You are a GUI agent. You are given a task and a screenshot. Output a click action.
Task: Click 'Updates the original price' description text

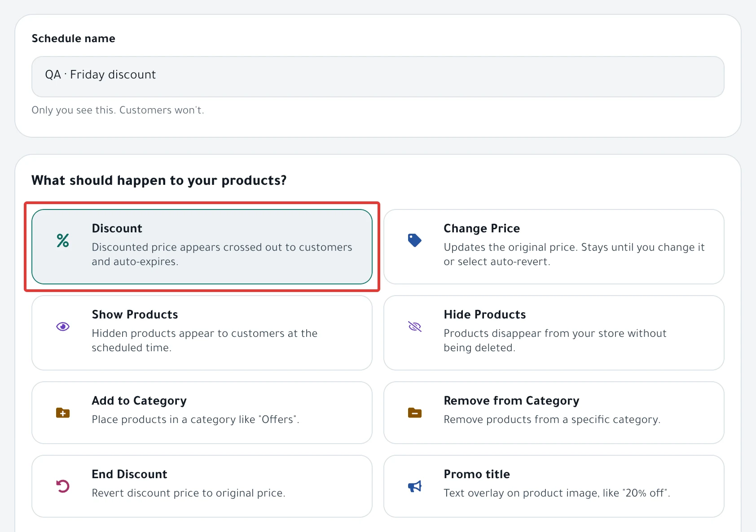574,254
